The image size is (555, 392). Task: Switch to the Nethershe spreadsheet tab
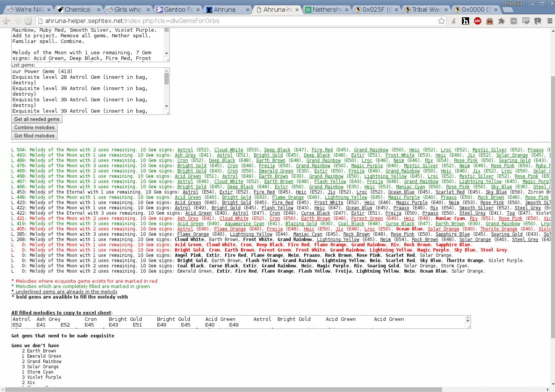[x=327, y=9]
